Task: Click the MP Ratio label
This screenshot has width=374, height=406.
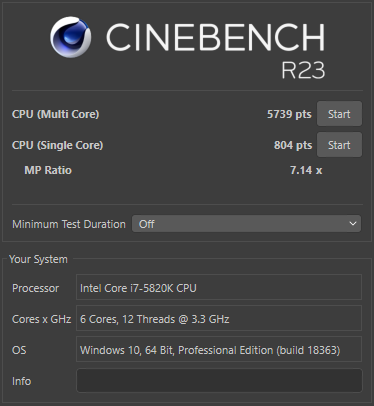Action: (x=48, y=170)
